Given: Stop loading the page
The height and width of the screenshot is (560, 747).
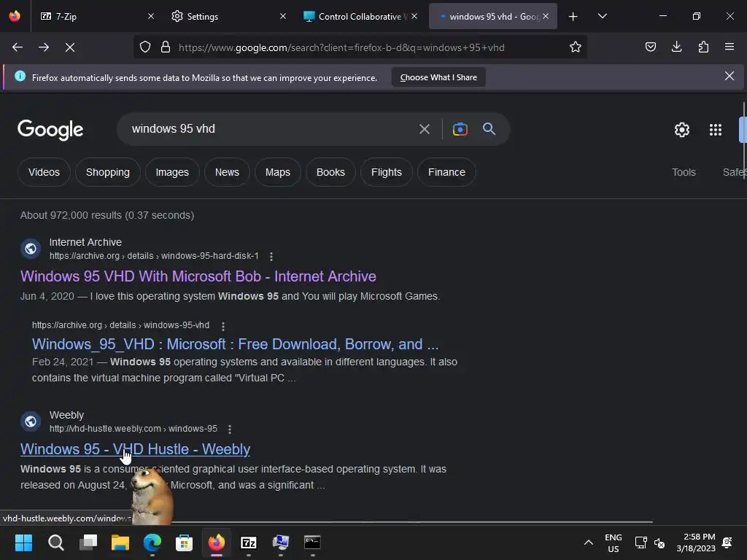Looking at the screenshot, I should point(70,47).
